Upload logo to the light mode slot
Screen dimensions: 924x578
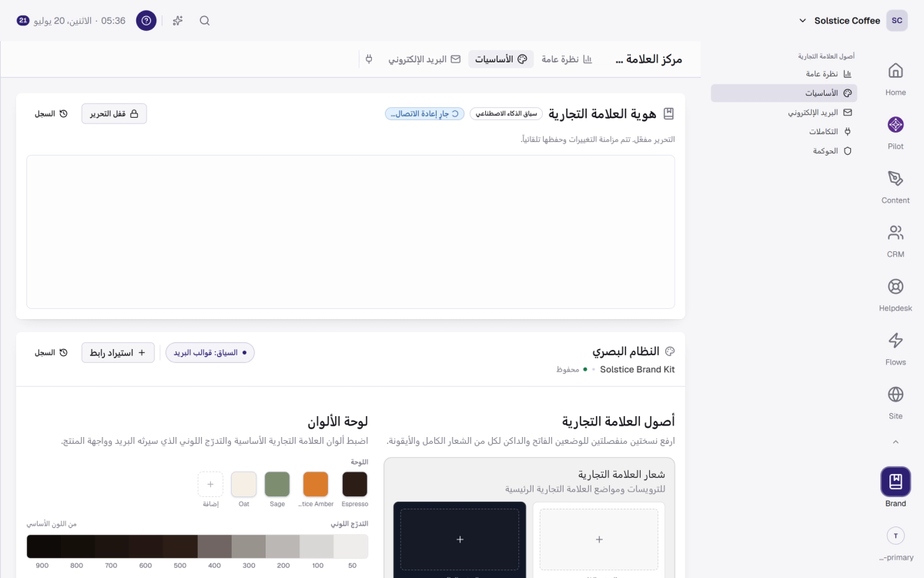pyautogui.click(x=599, y=539)
